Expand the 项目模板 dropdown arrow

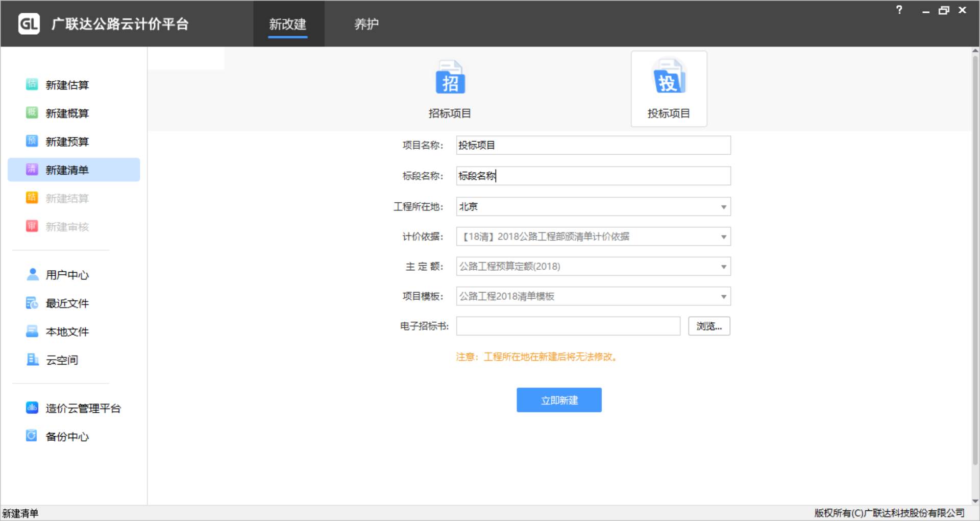coord(723,297)
